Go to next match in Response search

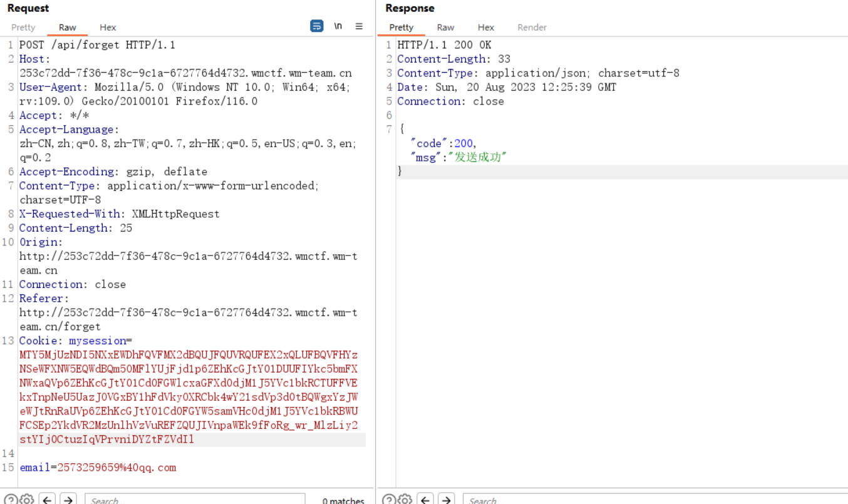point(447,499)
